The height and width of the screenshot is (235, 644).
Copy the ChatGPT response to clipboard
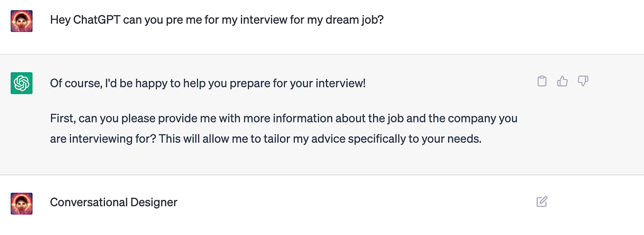pyautogui.click(x=541, y=81)
